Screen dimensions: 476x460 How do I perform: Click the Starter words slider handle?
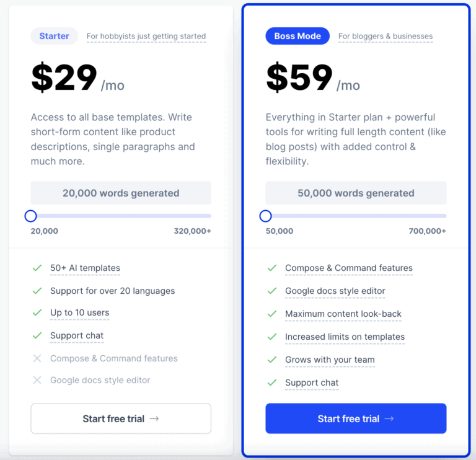30,216
